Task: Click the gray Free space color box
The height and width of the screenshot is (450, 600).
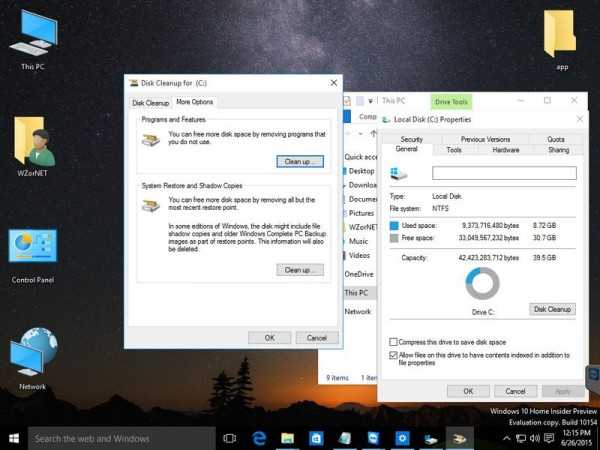Action: pos(394,238)
